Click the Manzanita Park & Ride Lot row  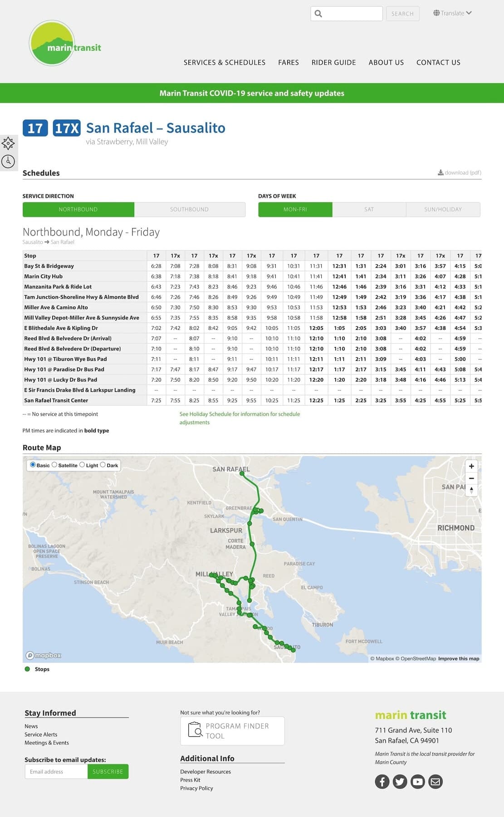pos(252,287)
